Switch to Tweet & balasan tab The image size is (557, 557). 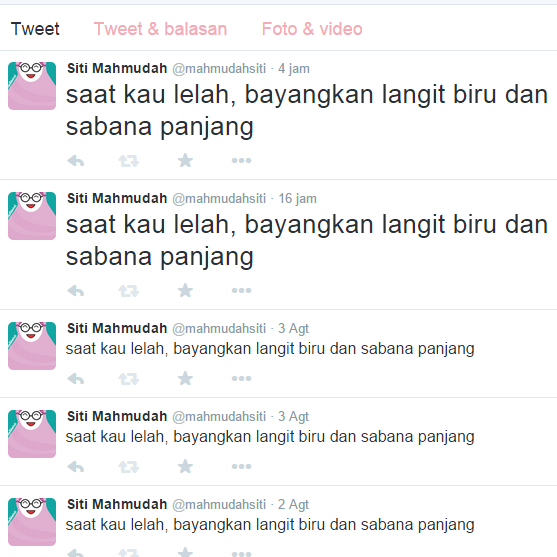click(x=160, y=29)
